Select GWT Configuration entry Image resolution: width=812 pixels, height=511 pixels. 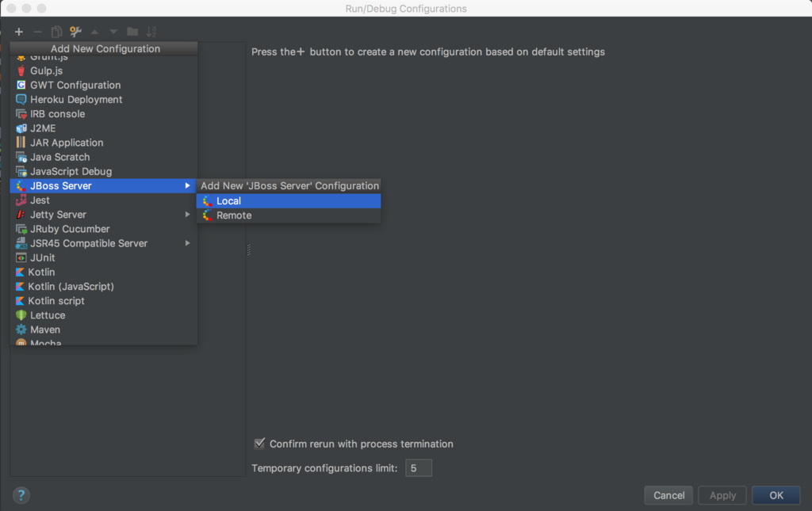point(104,85)
